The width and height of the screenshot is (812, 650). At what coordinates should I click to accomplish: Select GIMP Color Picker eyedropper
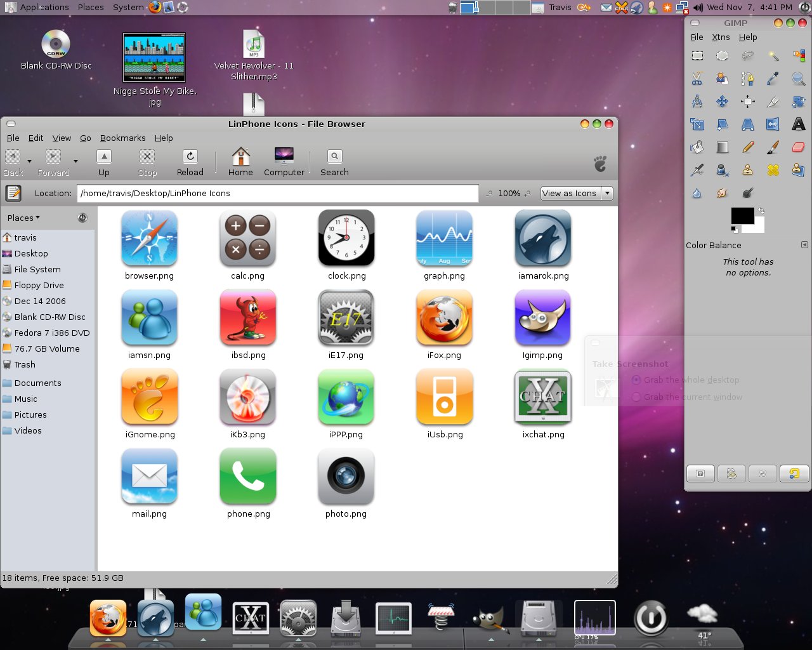(773, 79)
